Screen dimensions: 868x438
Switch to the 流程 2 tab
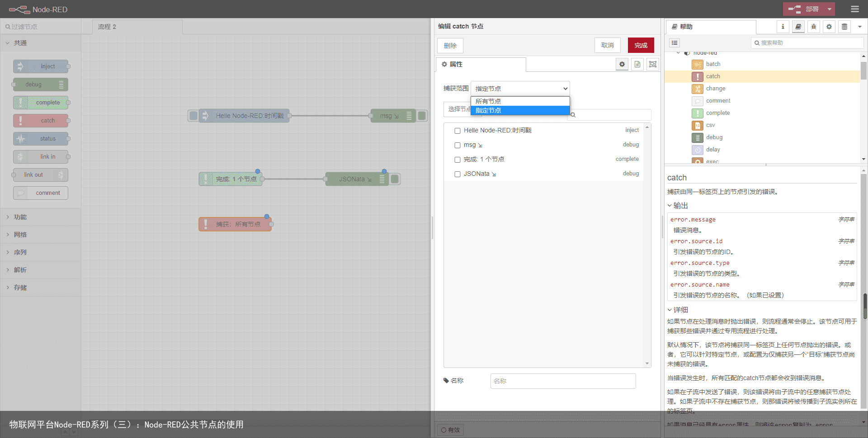(137, 27)
